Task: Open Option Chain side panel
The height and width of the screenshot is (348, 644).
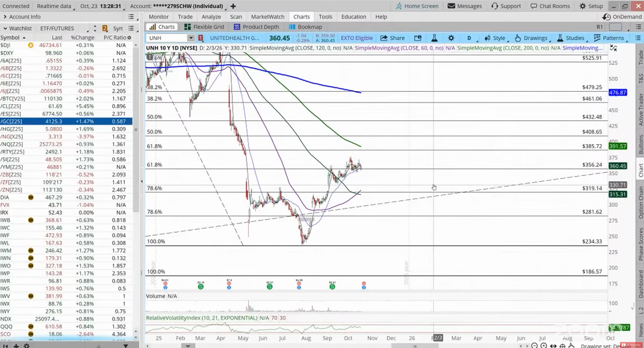Action: click(x=640, y=202)
